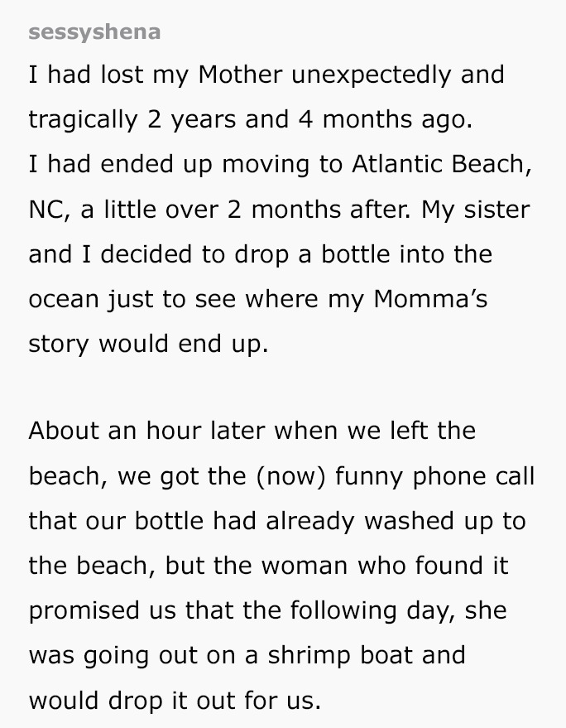This screenshot has width=566, height=728.
Task: Open the sessyshena user profile
Action: (94, 32)
